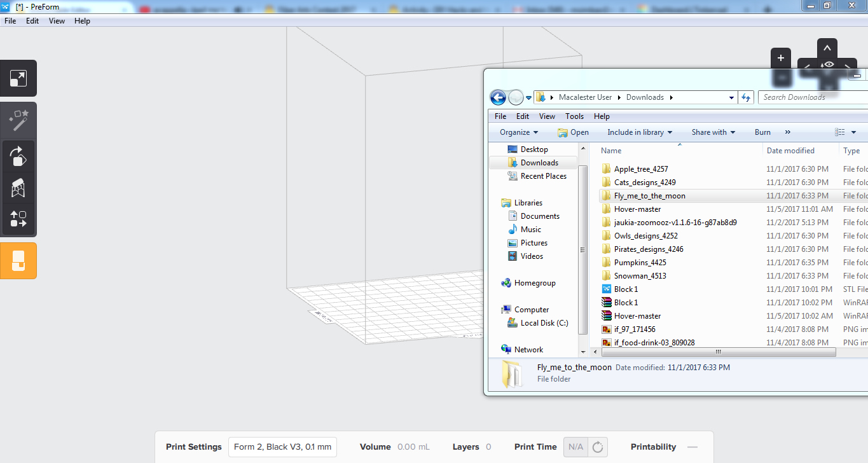This screenshot has height=463, width=868.
Task: Open the address bar previous locations dropdown
Action: [731, 98]
